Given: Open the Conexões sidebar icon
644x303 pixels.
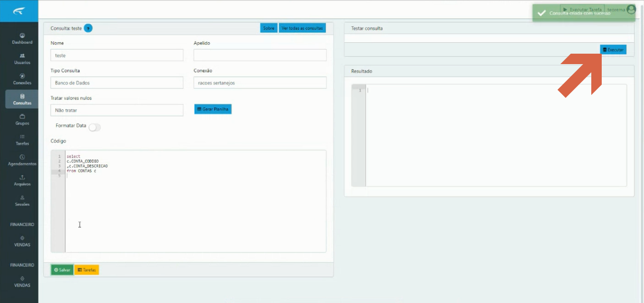Looking at the screenshot, I should 22,76.
